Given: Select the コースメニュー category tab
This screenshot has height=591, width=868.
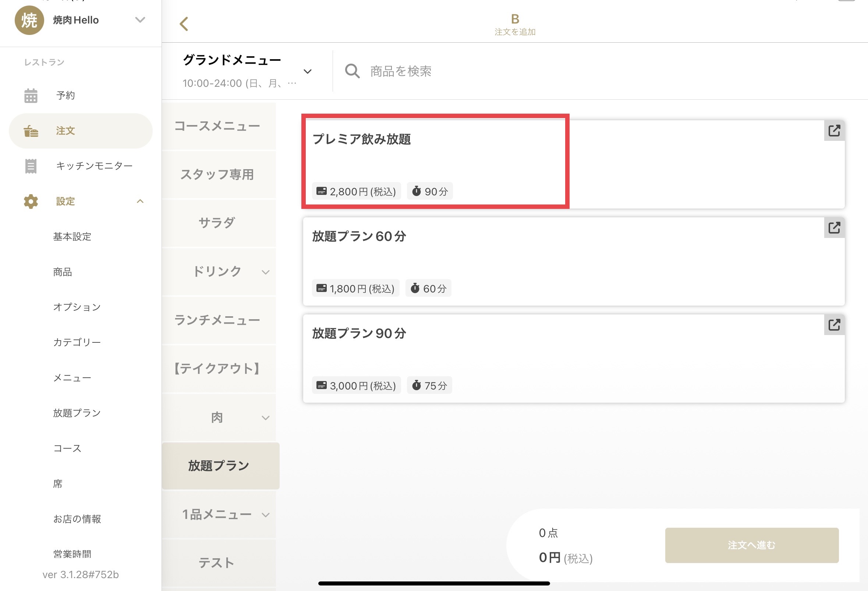Looking at the screenshot, I should (217, 126).
